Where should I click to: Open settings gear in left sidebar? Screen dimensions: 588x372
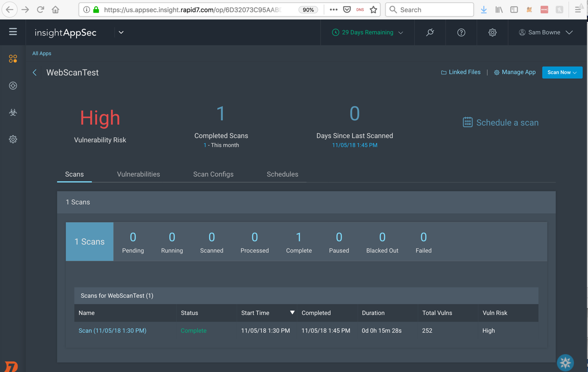coord(13,139)
